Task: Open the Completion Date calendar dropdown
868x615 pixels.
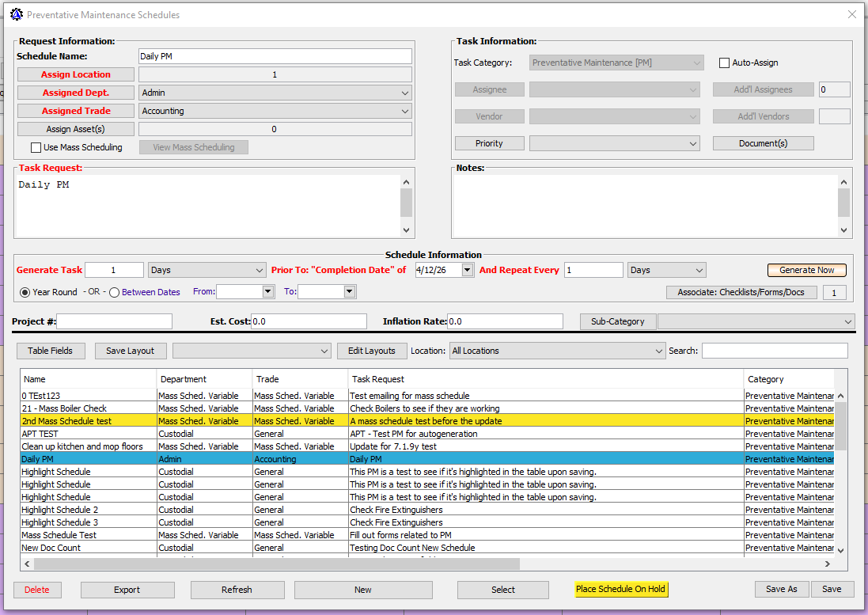Action: click(x=467, y=270)
